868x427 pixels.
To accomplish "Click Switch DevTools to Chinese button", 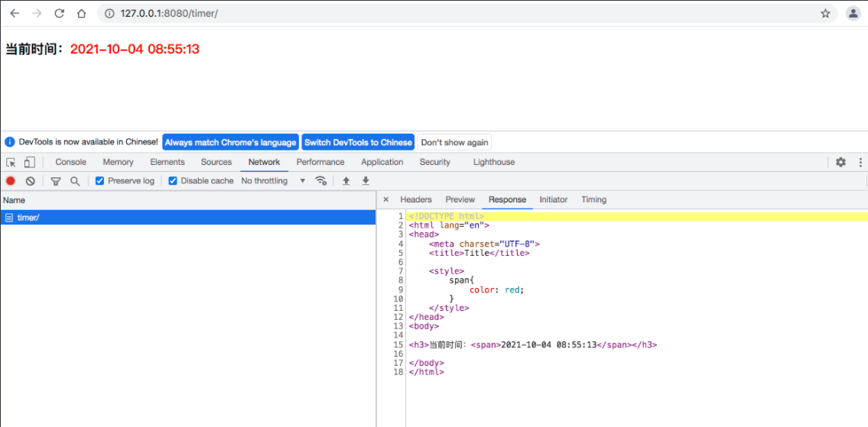I will (x=358, y=142).
